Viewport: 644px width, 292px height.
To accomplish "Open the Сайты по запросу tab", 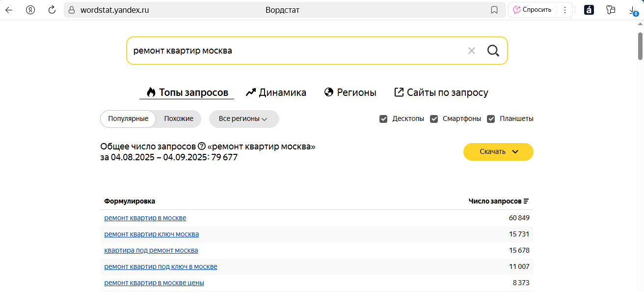I will click(441, 92).
